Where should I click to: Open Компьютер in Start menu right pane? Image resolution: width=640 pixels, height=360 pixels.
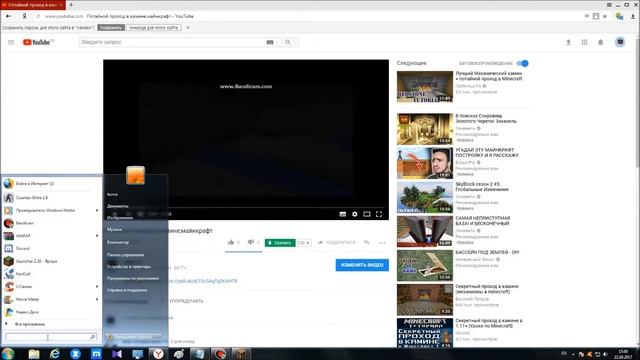(x=118, y=242)
